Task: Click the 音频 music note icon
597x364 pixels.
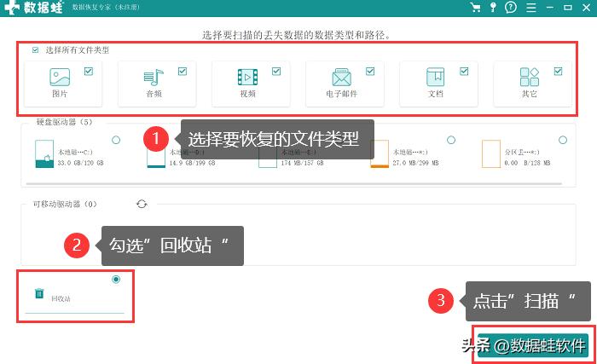Action: tap(154, 78)
